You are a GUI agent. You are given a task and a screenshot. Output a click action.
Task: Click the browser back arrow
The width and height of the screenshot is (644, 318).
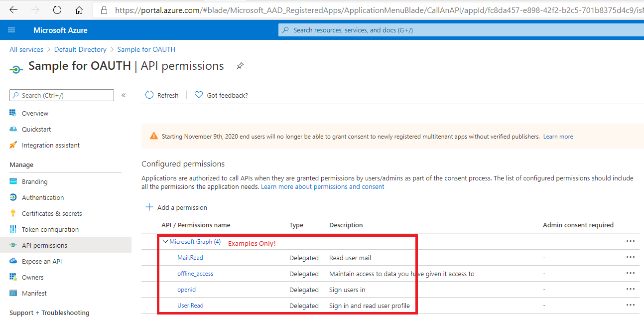point(13,10)
